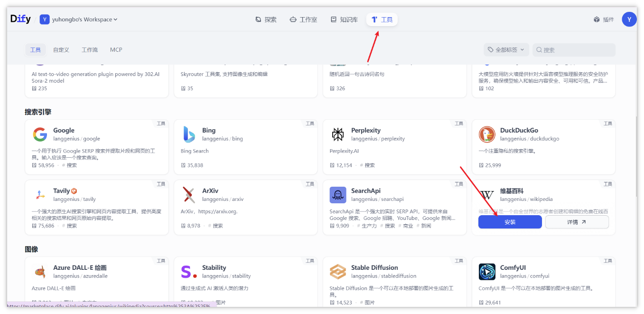Click the #搜索 tag on Perplexity card
This screenshot has height=314, width=644.
367,165
